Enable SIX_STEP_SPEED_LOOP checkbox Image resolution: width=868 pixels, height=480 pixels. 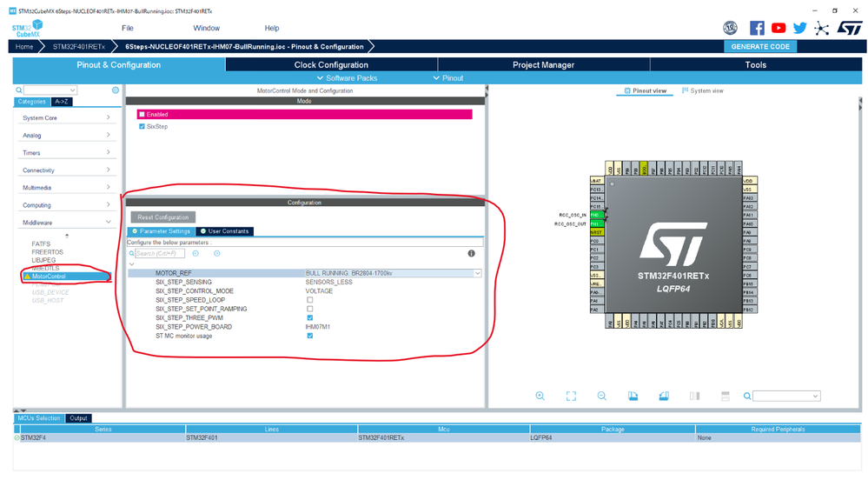point(310,300)
